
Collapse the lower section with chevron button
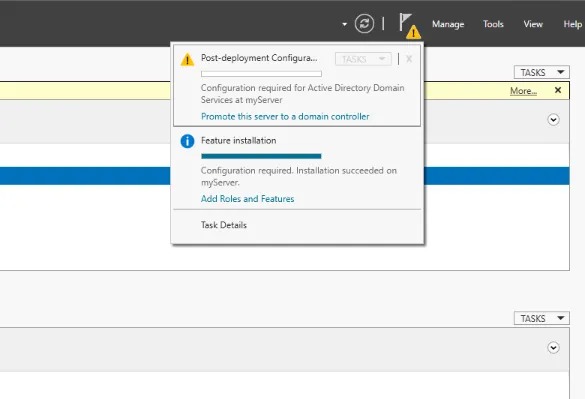[553, 347]
